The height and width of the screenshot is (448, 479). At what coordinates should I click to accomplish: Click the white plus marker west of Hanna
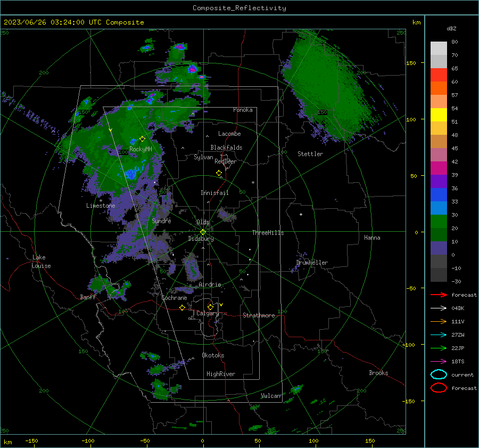tap(301, 214)
